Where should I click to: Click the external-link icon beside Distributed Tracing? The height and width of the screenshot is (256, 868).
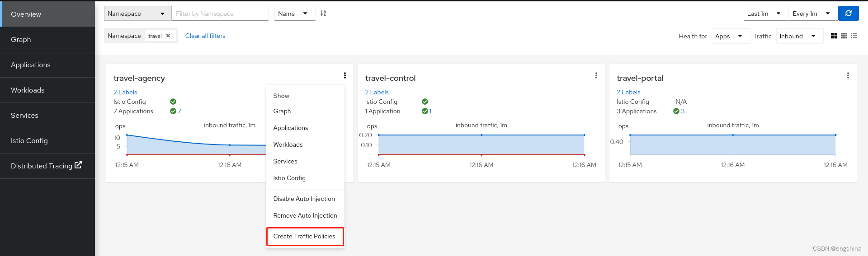[x=78, y=165]
